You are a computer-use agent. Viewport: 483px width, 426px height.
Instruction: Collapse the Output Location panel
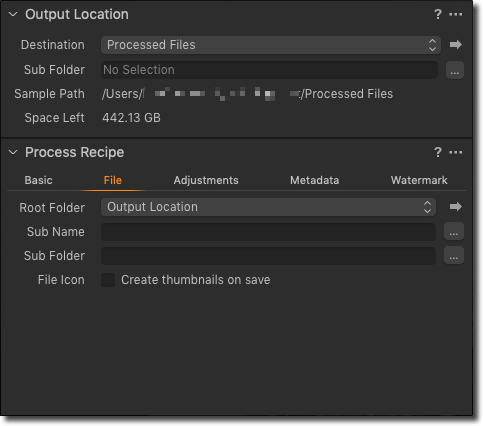pos(13,14)
